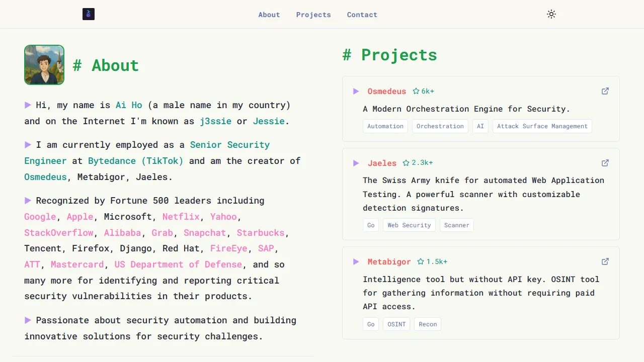Select Projects in the navigation bar

click(x=313, y=15)
